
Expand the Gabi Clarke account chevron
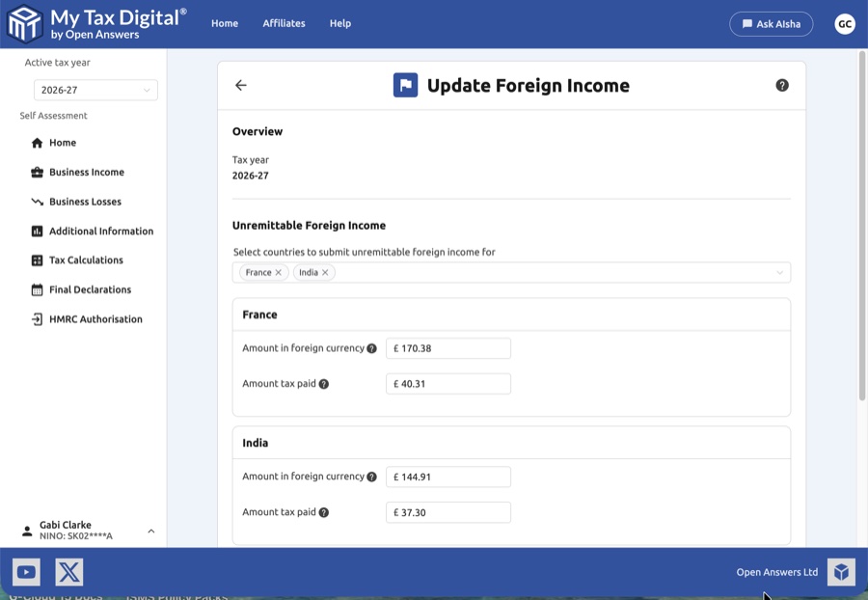click(150, 530)
